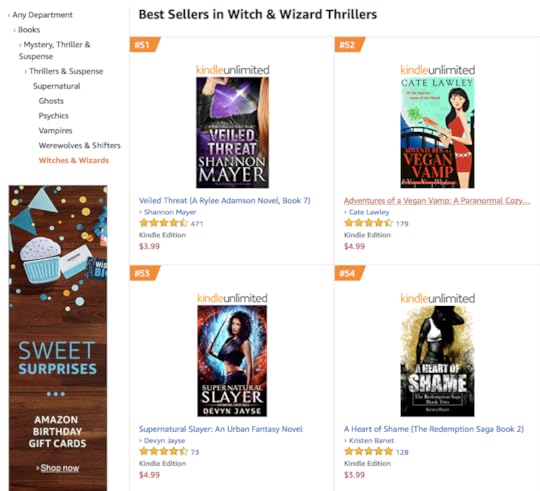The image size is (540, 491).
Task: Go back to Any Department
Action: 42,15
